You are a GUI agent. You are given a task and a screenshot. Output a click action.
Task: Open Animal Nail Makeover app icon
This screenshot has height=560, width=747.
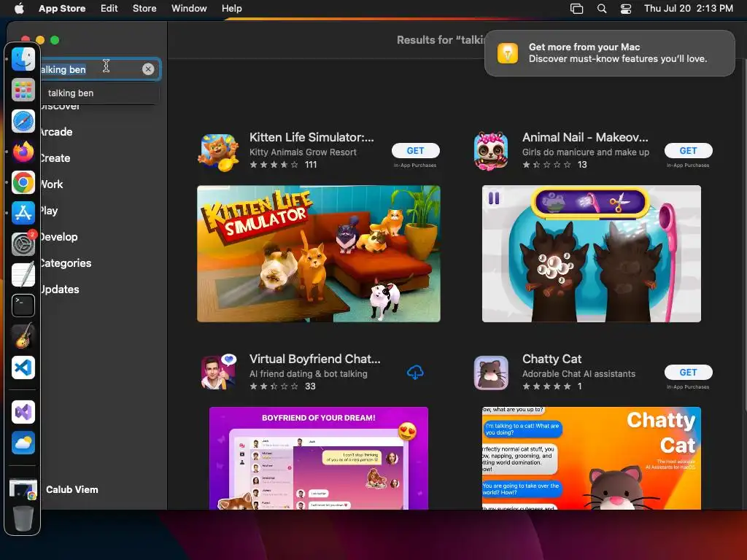[x=491, y=151]
